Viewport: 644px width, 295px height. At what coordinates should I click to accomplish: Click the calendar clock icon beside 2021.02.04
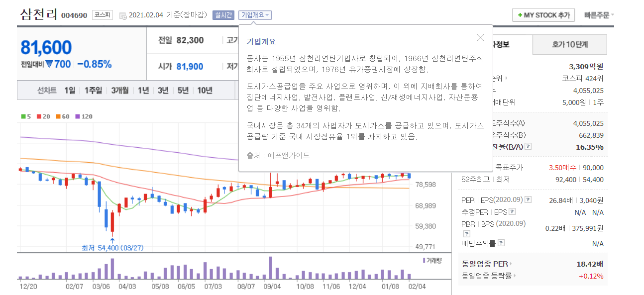click(123, 15)
